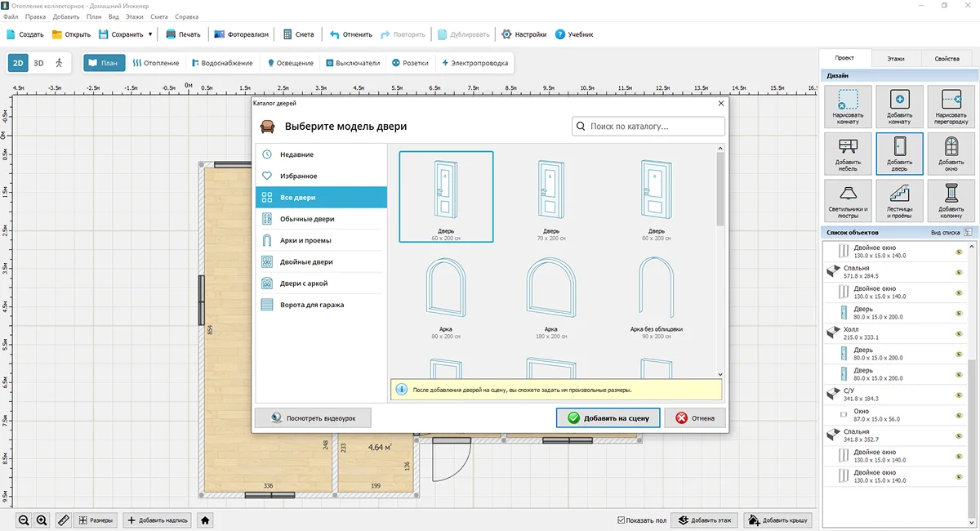Viewport: 980px width, 531px height.
Task: Switch to the Свойства tab
Action: click(947, 59)
